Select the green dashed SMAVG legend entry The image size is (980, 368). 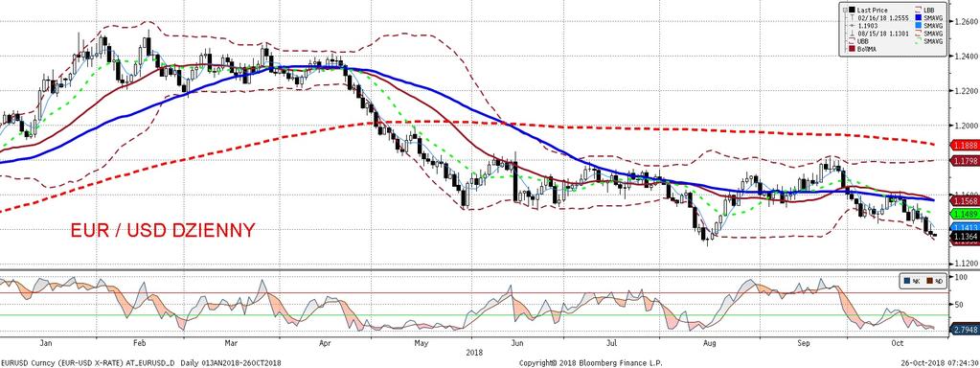[x=929, y=41]
